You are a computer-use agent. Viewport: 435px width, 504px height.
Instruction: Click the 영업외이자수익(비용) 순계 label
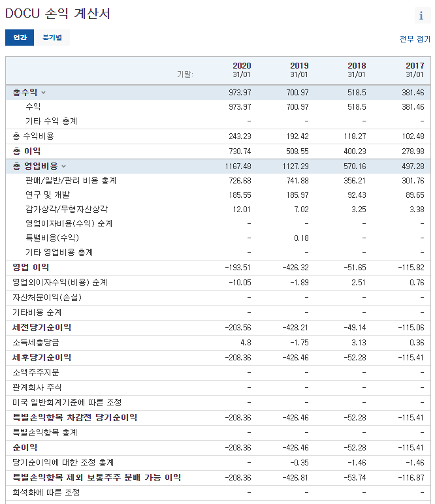(60, 283)
